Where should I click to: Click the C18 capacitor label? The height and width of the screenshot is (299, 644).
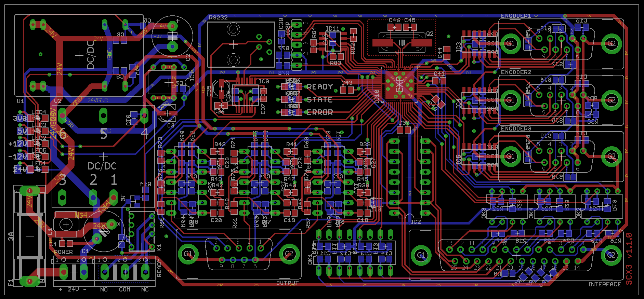tap(363, 220)
